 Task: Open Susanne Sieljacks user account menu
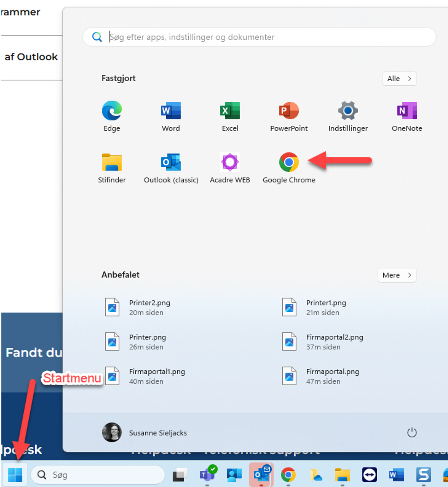(x=145, y=432)
